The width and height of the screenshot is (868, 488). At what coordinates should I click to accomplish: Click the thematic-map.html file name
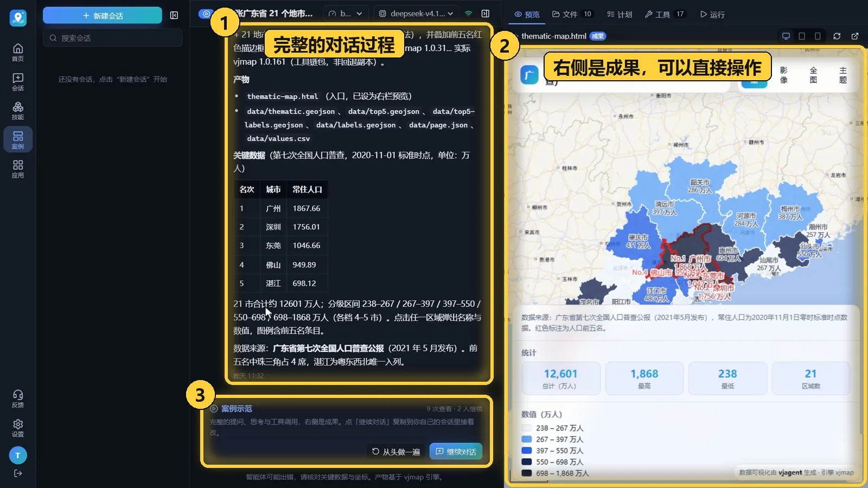coord(554,36)
